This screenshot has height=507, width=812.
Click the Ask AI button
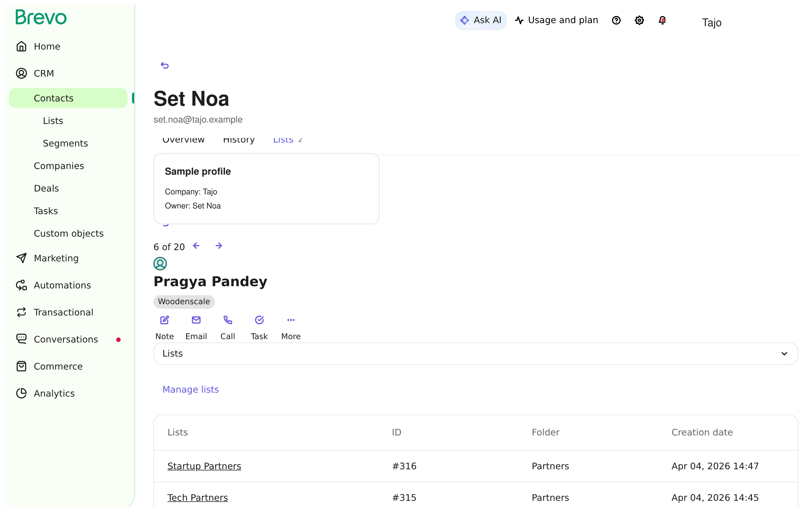[x=480, y=21]
